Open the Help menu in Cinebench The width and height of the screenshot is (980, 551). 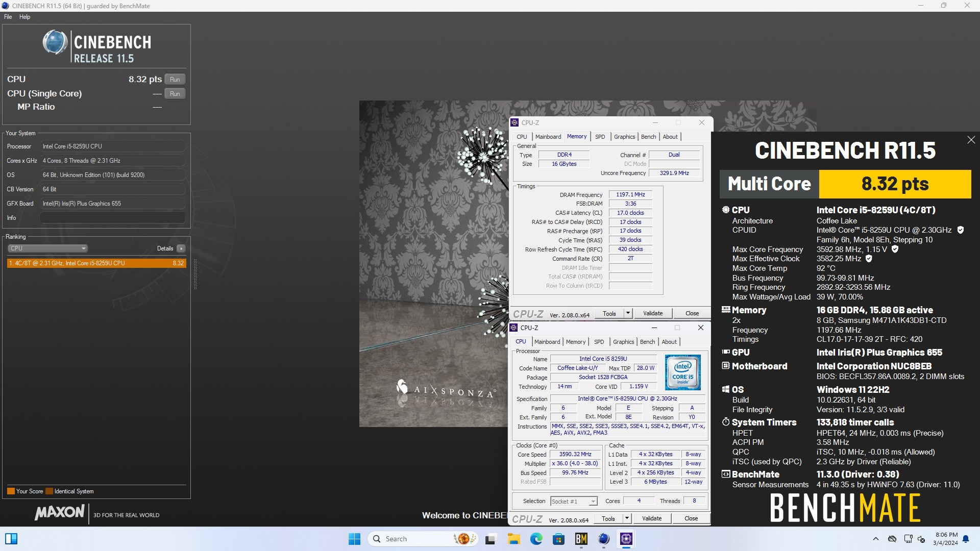pyautogui.click(x=24, y=17)
